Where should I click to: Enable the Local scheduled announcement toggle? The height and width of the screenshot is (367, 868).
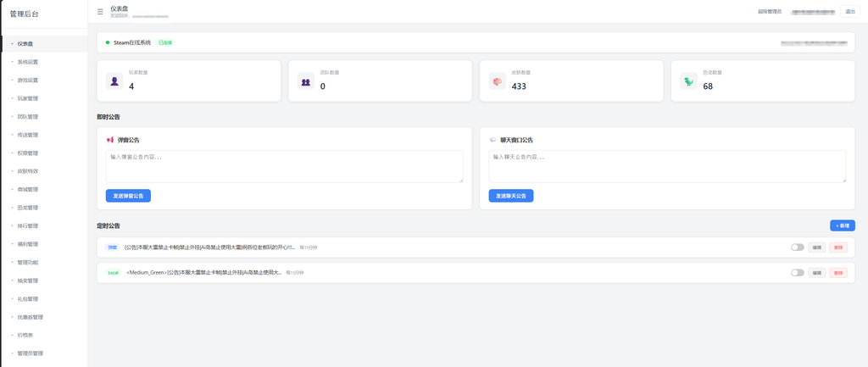point(797,273)
